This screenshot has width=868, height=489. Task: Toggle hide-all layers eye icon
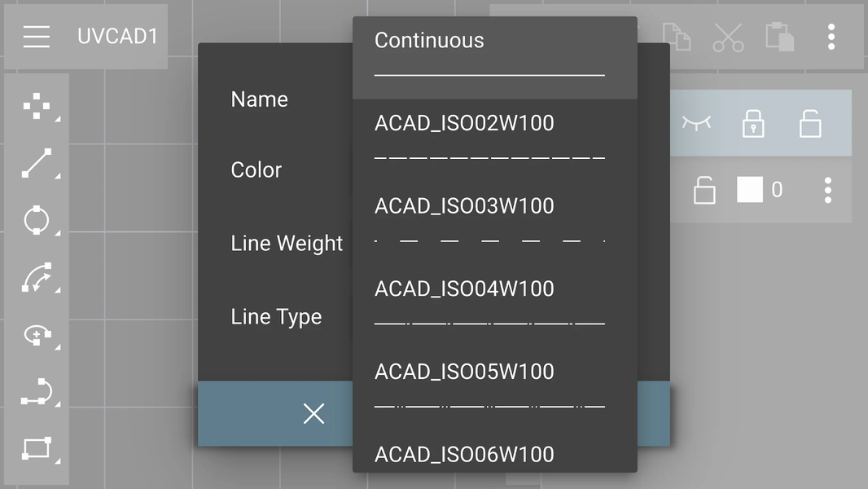(x=696, y=124)
